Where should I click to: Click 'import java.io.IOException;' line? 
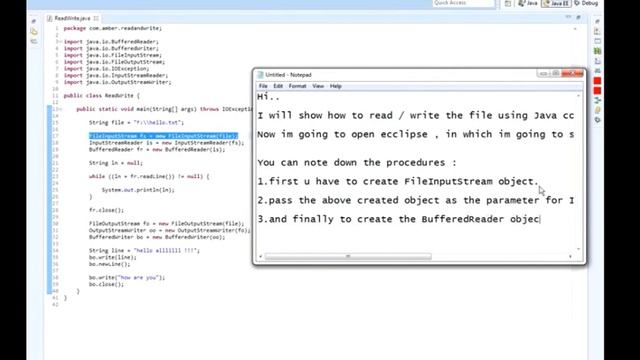(106, 69)
